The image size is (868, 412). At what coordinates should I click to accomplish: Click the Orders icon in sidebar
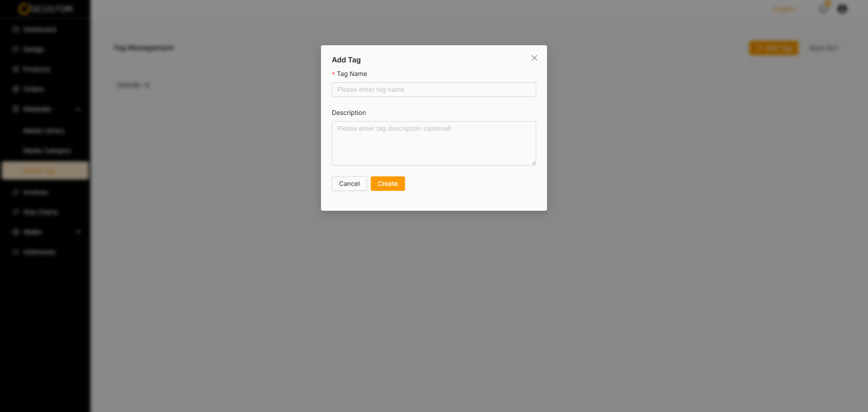click(16, 89)
